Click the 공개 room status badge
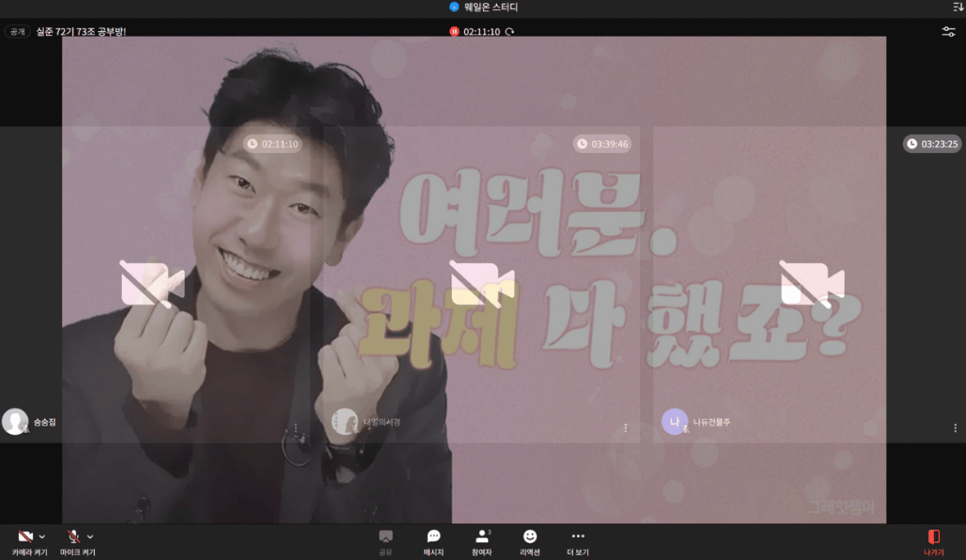The image size is (966, 560). (x=17, y=32)
